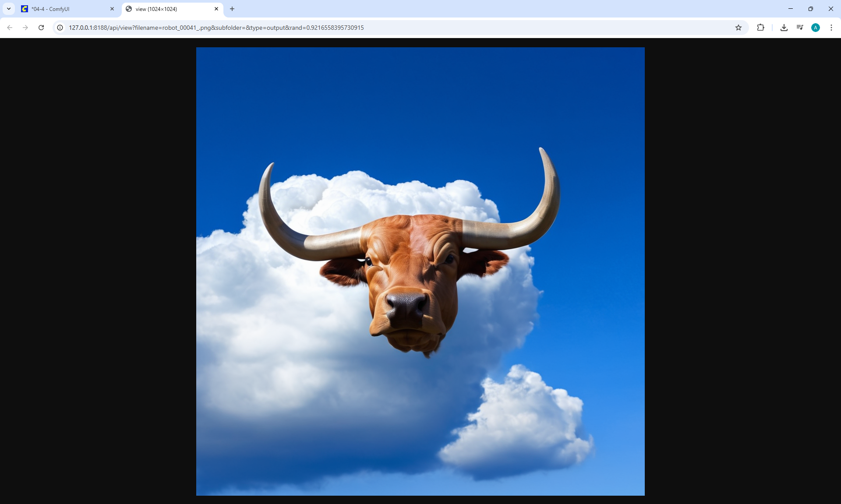Click the browser forward arrow button
This screenshot has width=841, height=504.
pyautogui.click(x=25, y=28)
